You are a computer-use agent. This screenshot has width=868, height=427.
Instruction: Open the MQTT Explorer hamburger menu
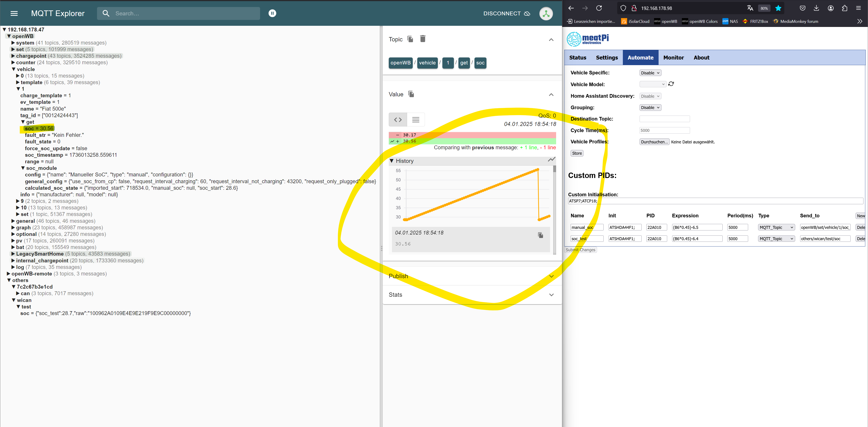point(14,14)
